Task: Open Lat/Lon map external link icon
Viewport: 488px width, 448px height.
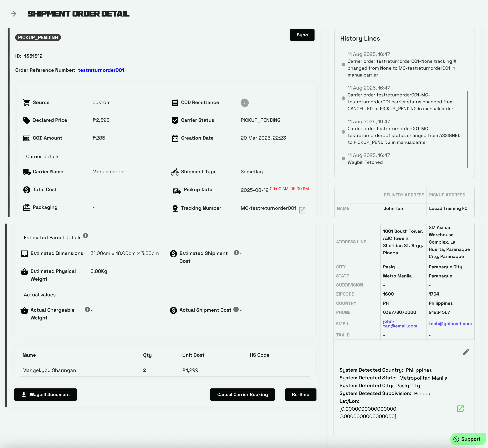Action: click(460, 408)
